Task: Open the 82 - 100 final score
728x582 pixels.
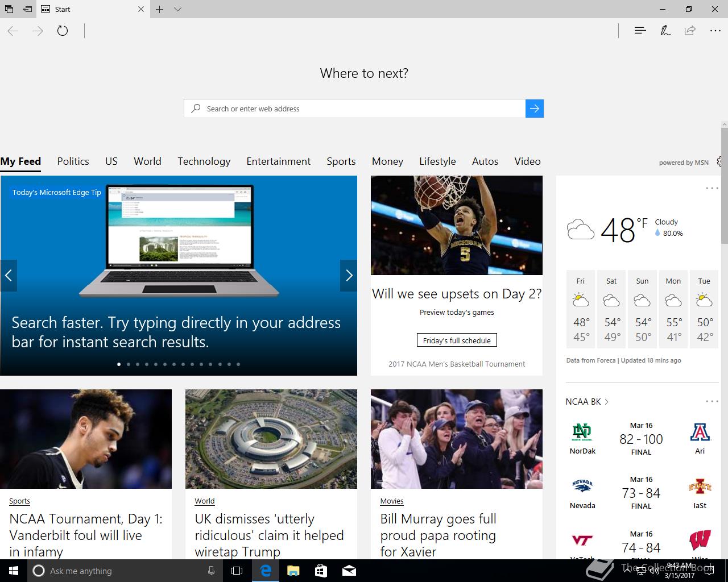Action: click(641, 439)
